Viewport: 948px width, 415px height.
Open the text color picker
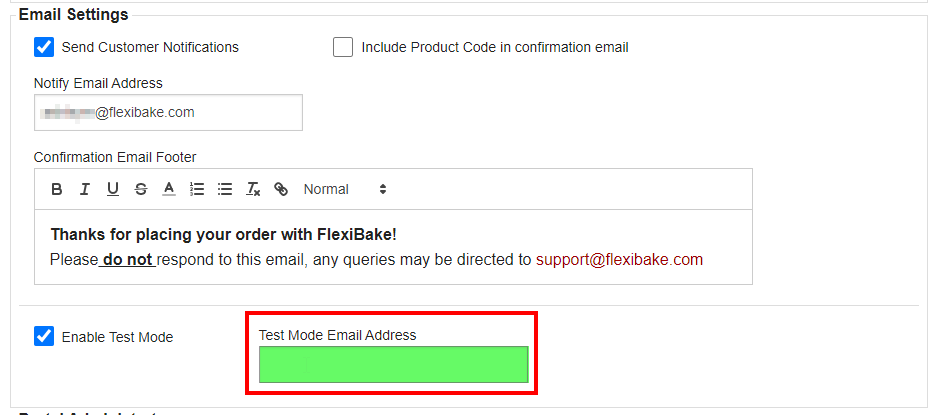pyautogui.click(x=169, y=189)
